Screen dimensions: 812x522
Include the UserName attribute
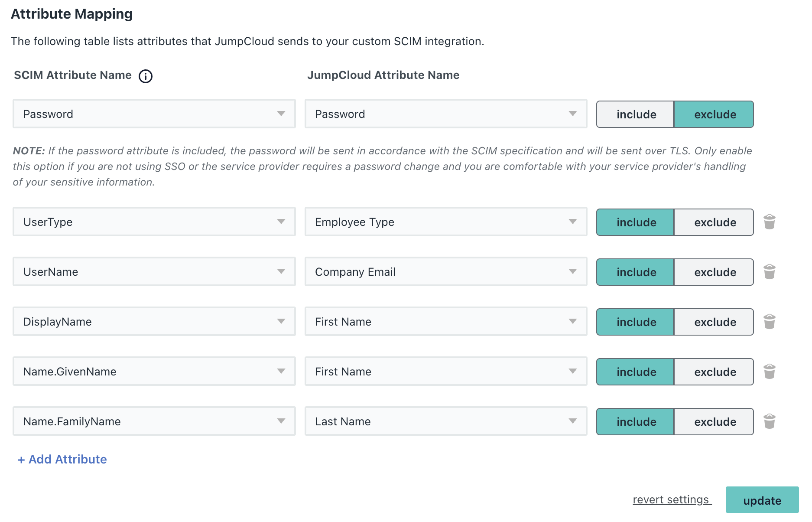click(x=635, y=272)
